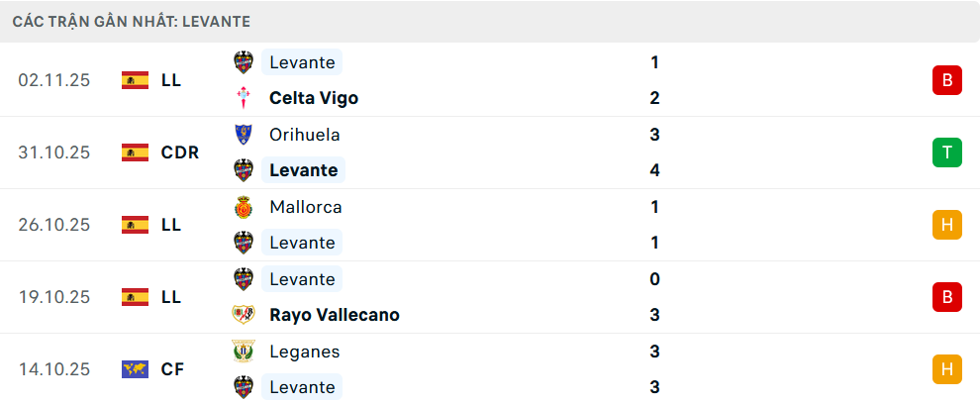The width and height of the screenshot is (980, 404).
Task: Open the Celta Vigo team link
Action: point(313,98)
